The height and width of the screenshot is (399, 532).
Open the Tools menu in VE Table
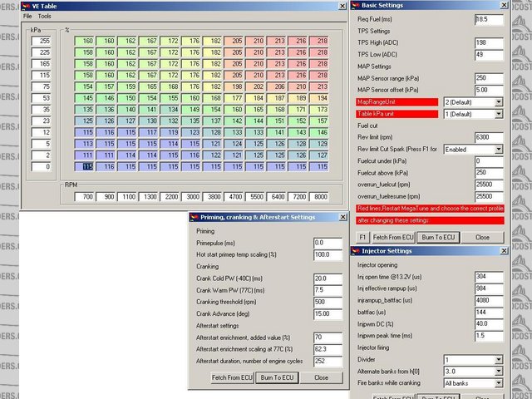[44, 16]
